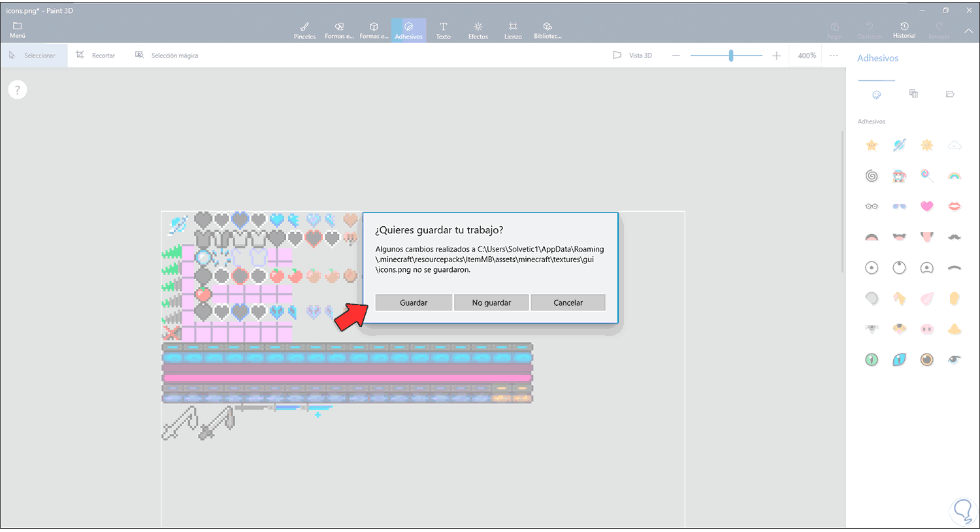The image size is (980, 532).
Task: Adjust the zoom slider handle
Action: [x=731, y=56]
